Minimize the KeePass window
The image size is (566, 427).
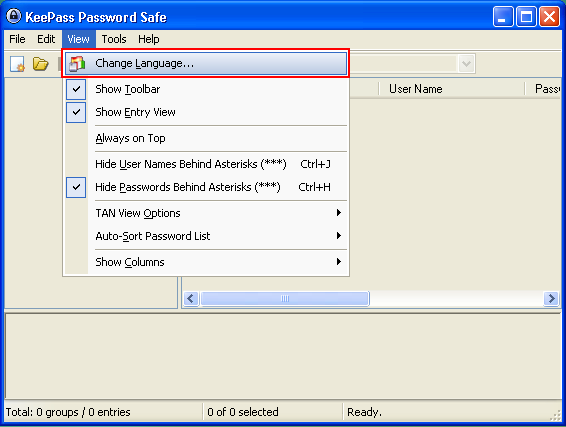(x=503, y=17)
